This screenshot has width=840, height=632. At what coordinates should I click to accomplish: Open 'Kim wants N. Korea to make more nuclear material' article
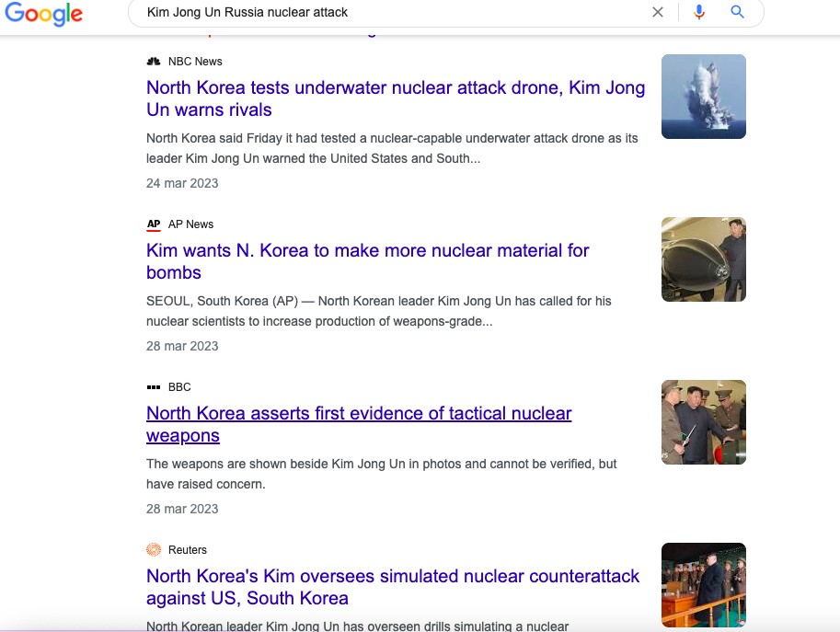367,261
